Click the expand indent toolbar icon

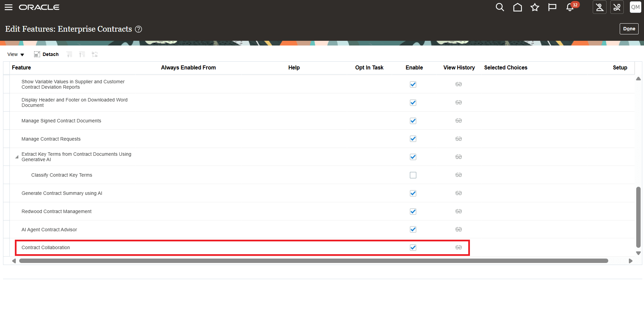click(69, 54)
